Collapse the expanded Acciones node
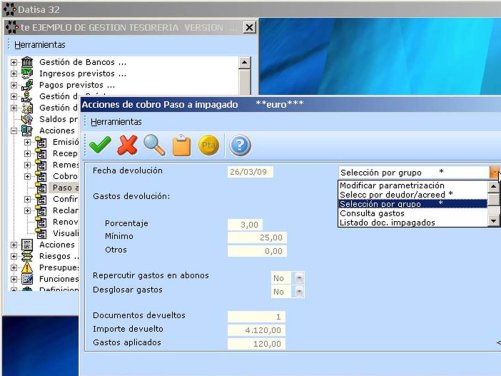 (x=14, y=131)
